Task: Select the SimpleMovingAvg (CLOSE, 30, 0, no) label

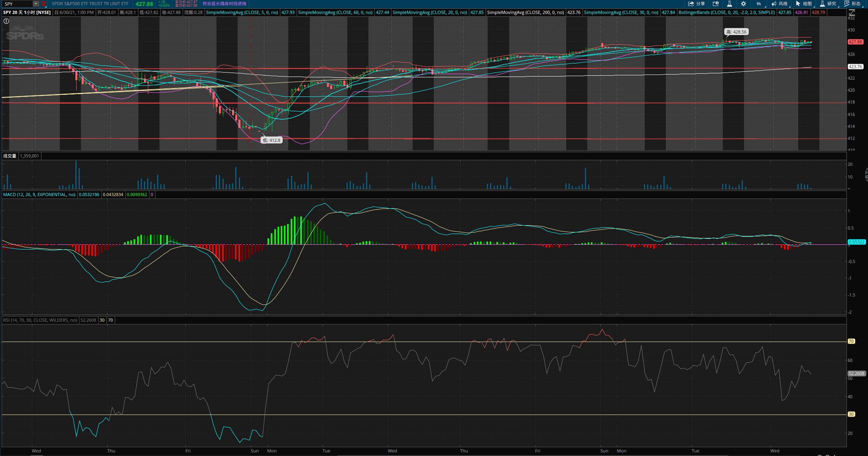Action: click(621, 12)
